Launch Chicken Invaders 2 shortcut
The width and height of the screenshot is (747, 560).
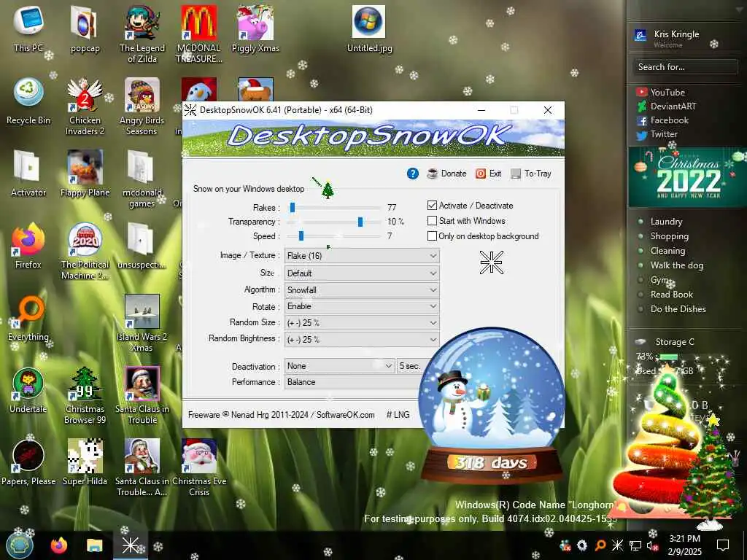(x=85, y=106)
